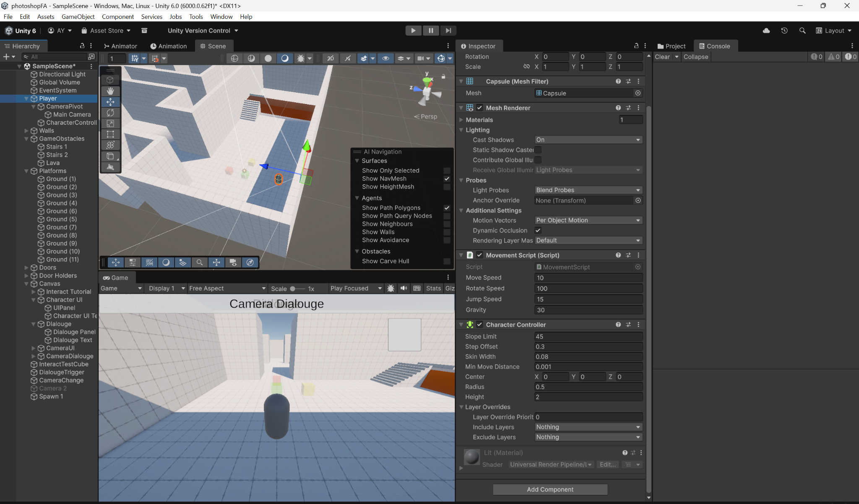Click console error count icon
The height and width of the screenshot is (504, 859).
(x=851, y=57)
